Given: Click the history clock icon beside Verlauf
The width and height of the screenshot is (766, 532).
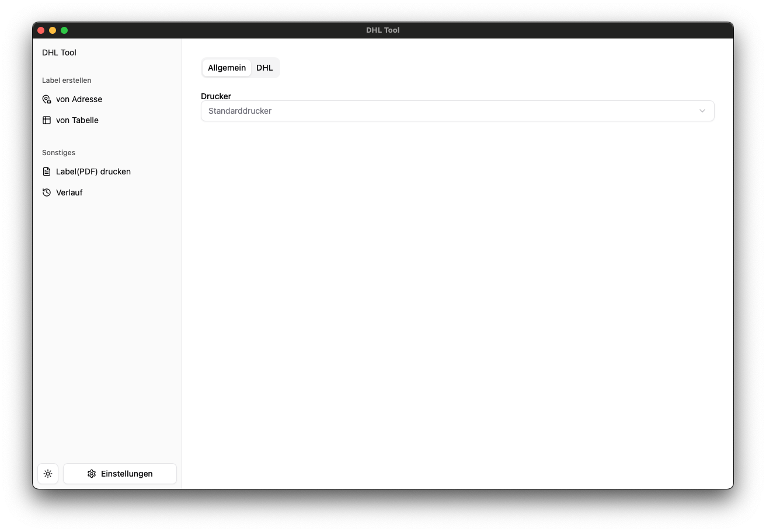Looking at the screenshot, I should pyautogui.click(x=47, y=192).
